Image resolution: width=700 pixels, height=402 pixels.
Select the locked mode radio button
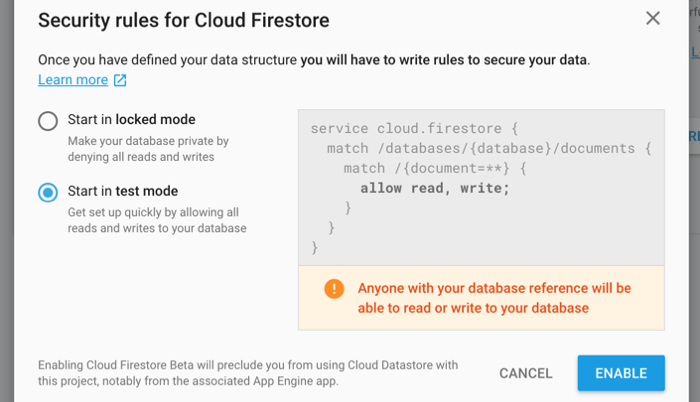48,121
